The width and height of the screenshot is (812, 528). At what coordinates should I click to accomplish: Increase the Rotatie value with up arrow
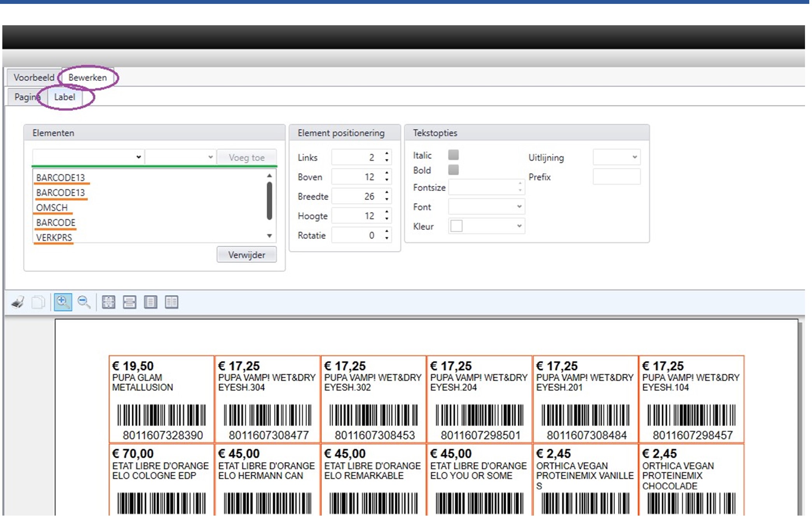[x=387, y=231]
